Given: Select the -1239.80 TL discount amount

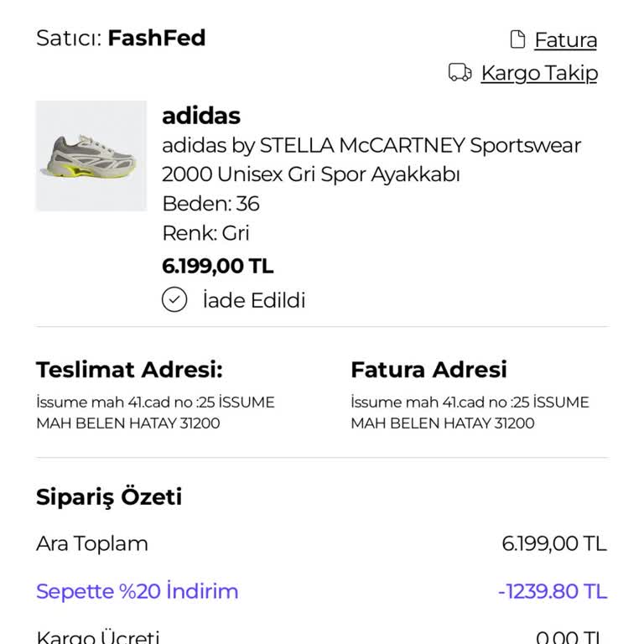Looking at the screenshot, I should 553,592.
